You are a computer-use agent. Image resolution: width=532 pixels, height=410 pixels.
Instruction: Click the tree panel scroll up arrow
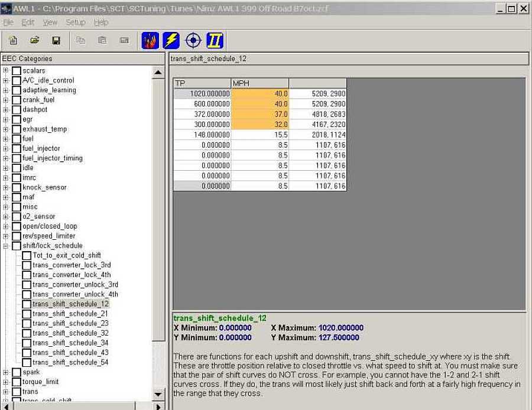pos(158,72)
